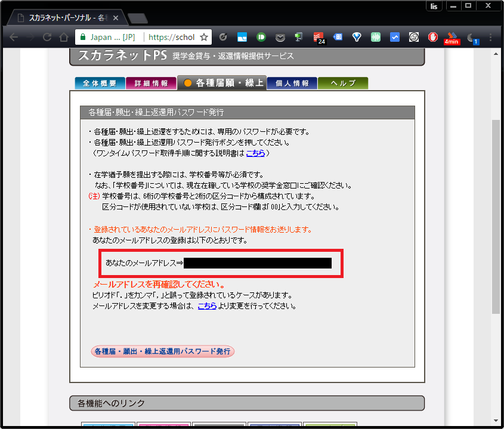Open the red stop-hand adblock extension
The image size is (504, 429).
433,38
